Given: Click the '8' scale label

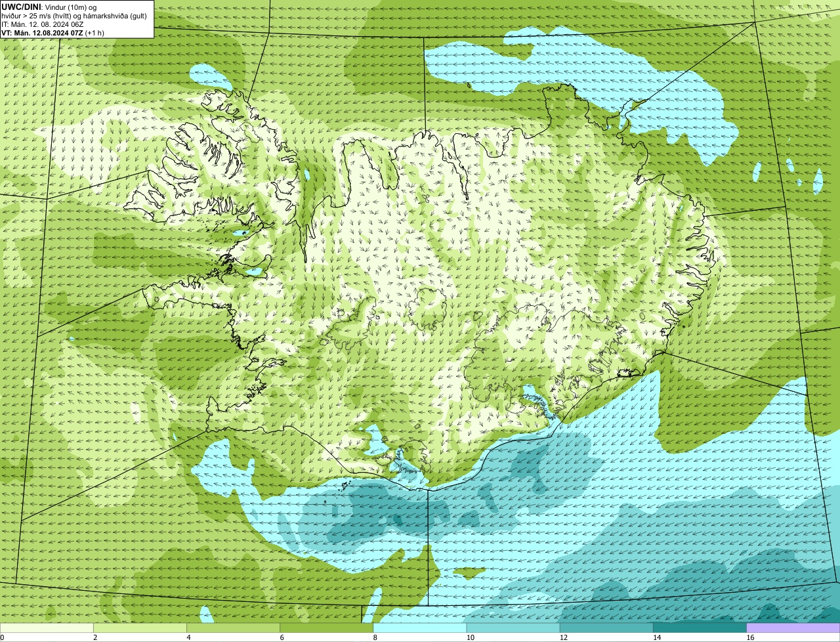Looking at the screenshot, I should (x=375, y=637).
